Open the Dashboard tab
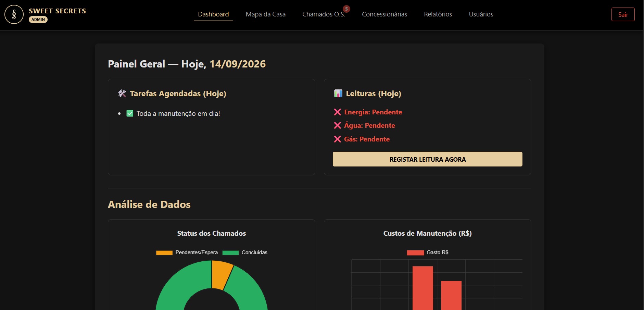644x310 pixels. click(213, 14)
